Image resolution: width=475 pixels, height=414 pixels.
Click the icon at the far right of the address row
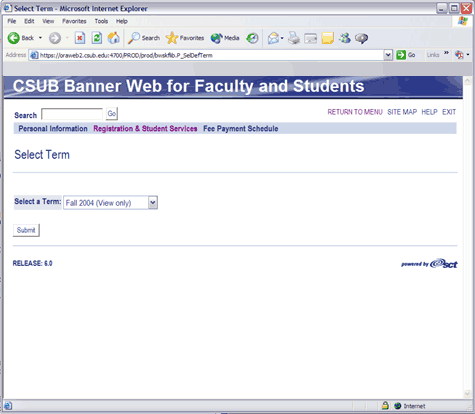coord(459,55)
